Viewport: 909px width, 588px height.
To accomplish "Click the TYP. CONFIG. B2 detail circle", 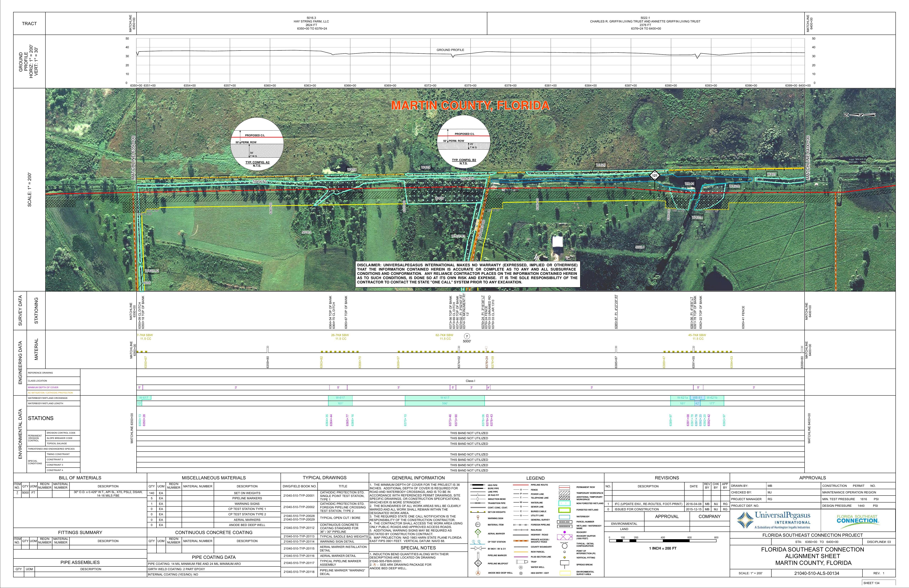I will click(x=463, y=142).
